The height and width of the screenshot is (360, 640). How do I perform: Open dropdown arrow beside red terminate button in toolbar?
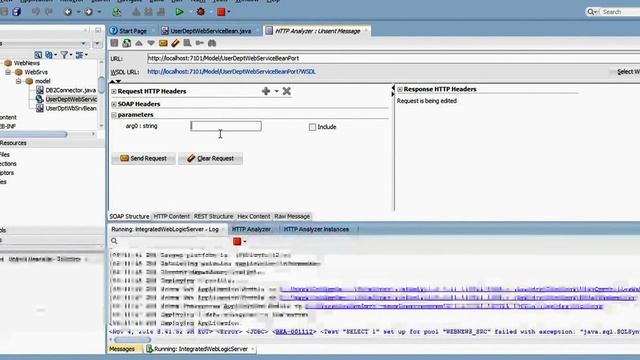[x=229, y=12]
